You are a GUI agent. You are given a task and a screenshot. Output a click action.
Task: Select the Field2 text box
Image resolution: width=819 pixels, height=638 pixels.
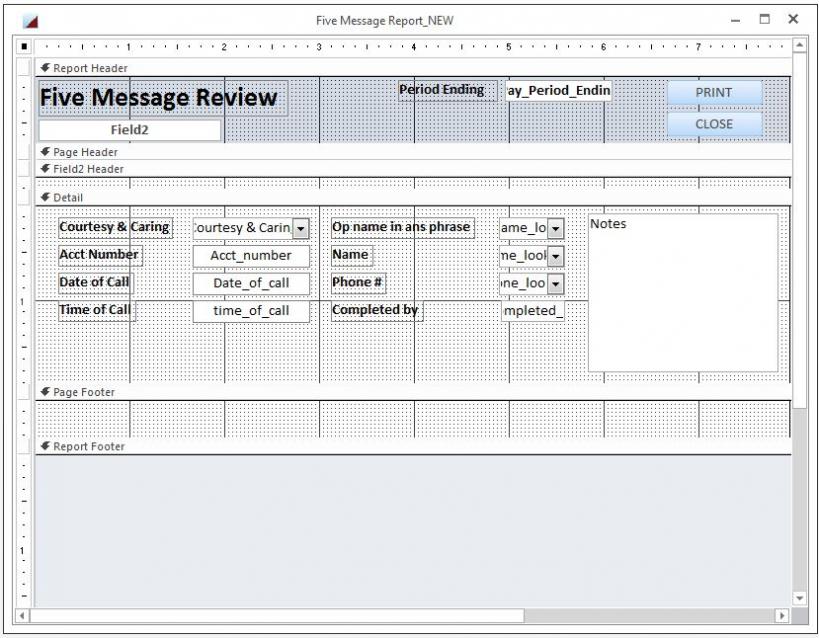pos(130,130)
